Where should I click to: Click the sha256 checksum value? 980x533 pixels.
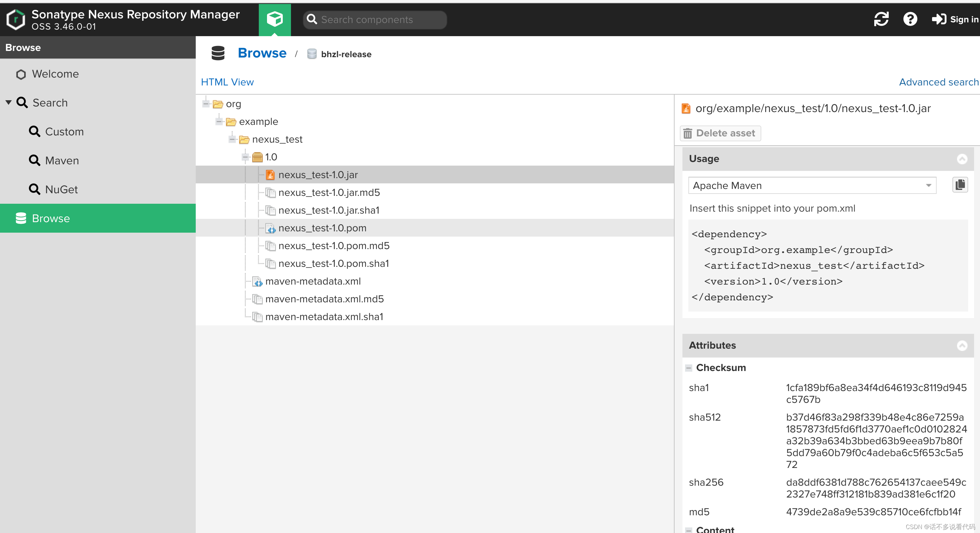click(876, 488)
